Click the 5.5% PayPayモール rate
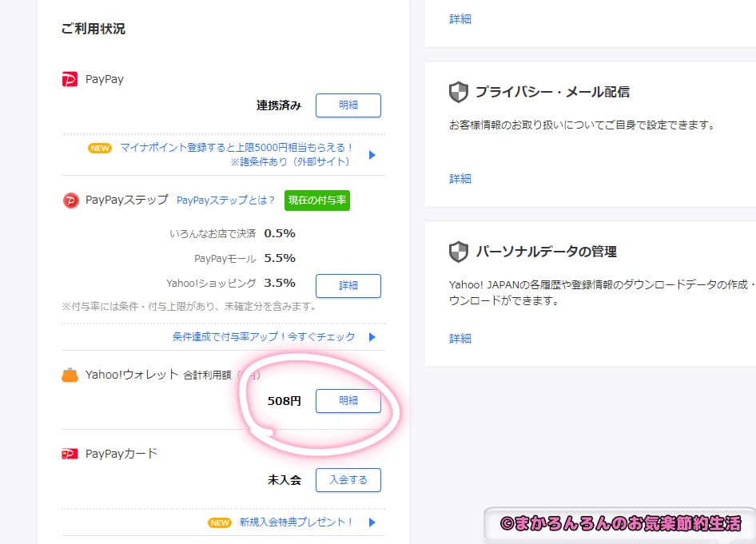 280,258
